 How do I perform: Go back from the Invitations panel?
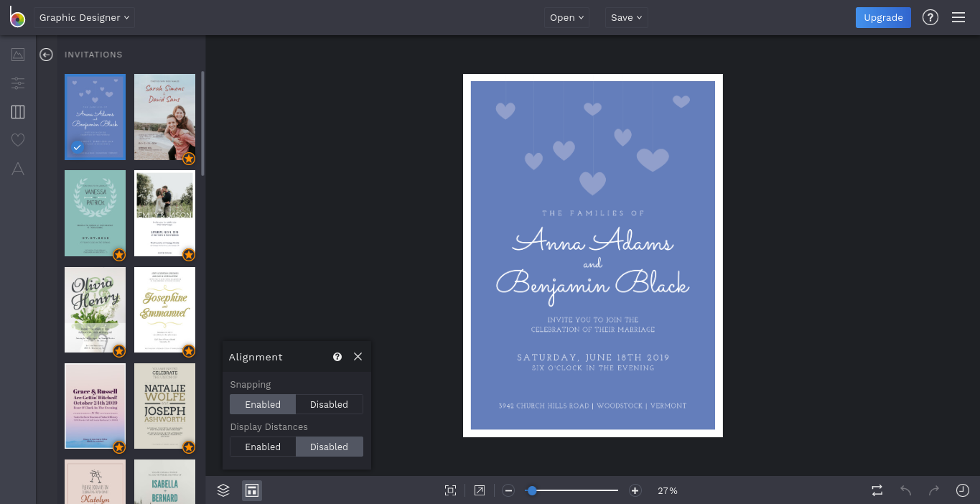coord(46,55)
